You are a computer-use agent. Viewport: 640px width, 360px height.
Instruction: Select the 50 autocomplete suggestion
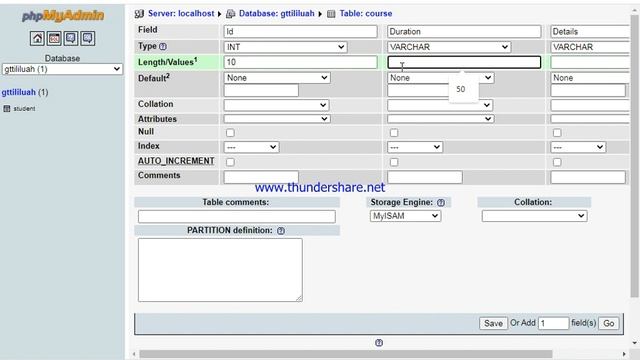pos(461,89)
